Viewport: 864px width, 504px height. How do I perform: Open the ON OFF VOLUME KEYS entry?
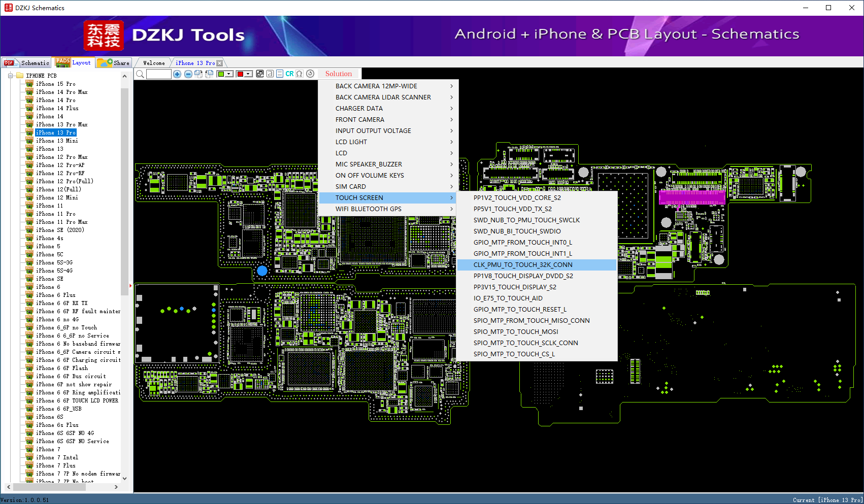(389, 176)
